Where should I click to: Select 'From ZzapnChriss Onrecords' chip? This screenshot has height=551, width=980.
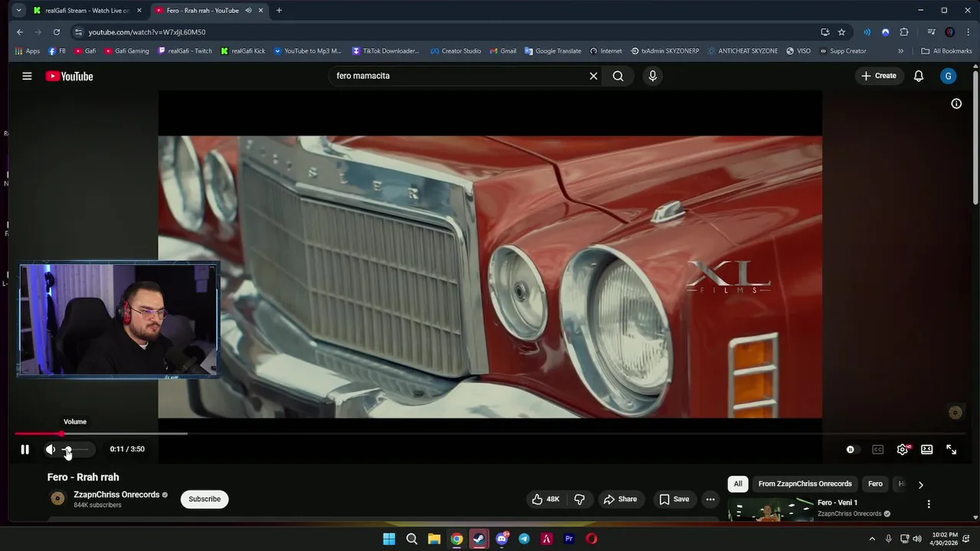point(805,484)
